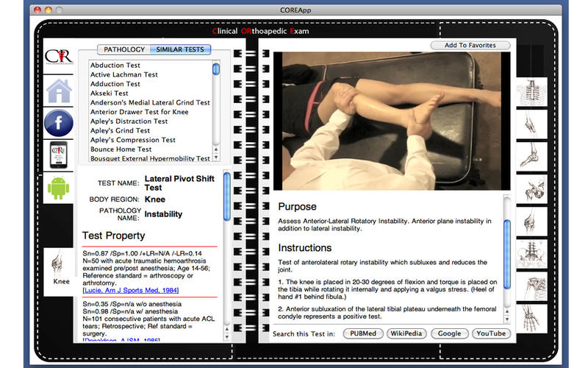The width and height of the screenshot is (588, 368).
Task: Open the Home icon in sidebar
Action: [x=59, y=91]
